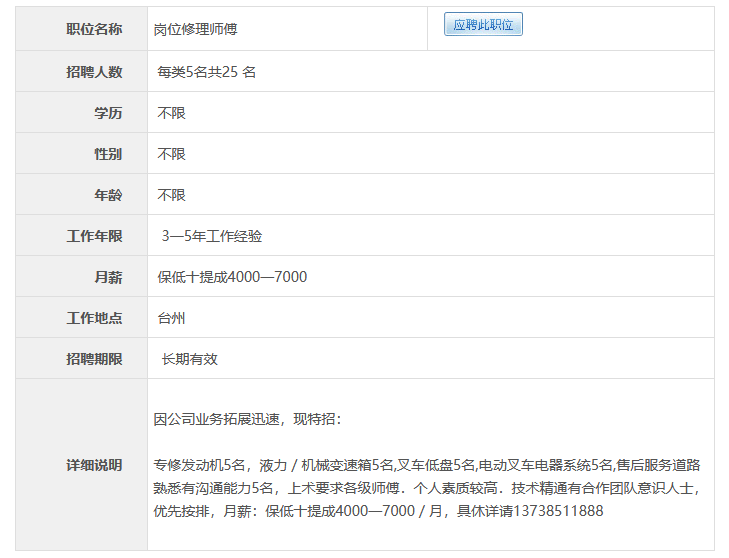Click the 性别 row label
729x558 pixels.
(x=108, y=154)
